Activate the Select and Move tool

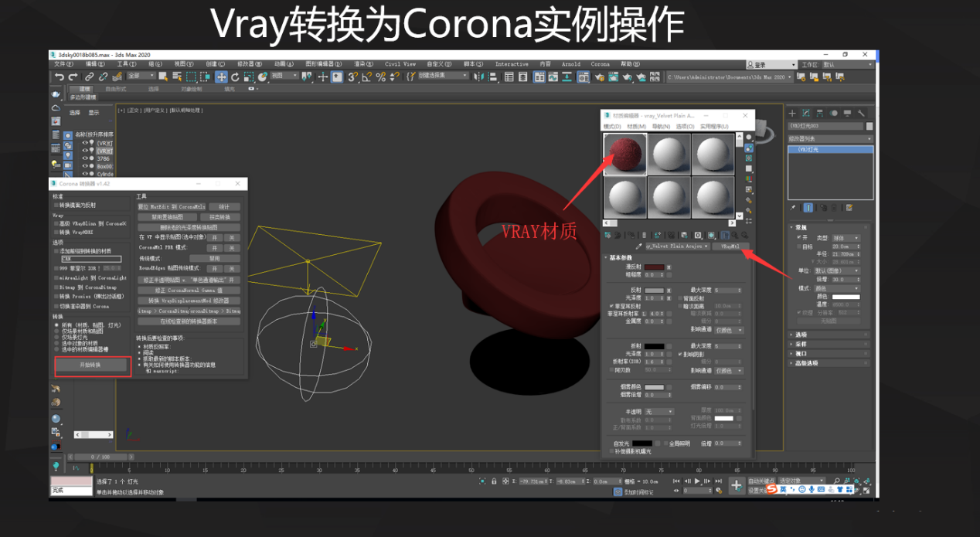point(222,76)
